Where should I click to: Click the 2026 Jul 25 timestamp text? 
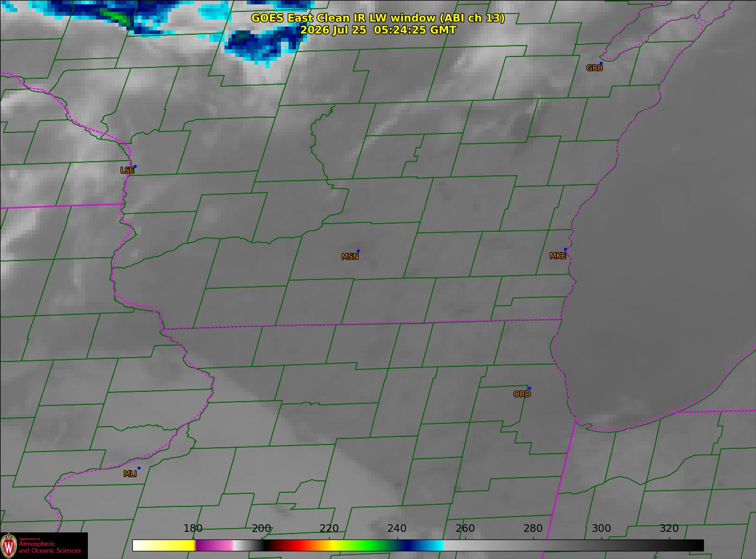pyautogui.click(x=378, y=30)
